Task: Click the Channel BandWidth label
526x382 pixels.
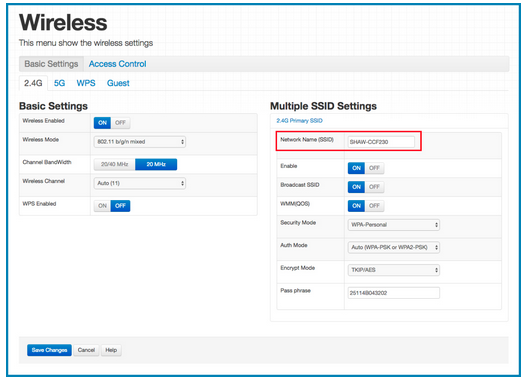Action: pyautogui.click(x=47, y=162)
